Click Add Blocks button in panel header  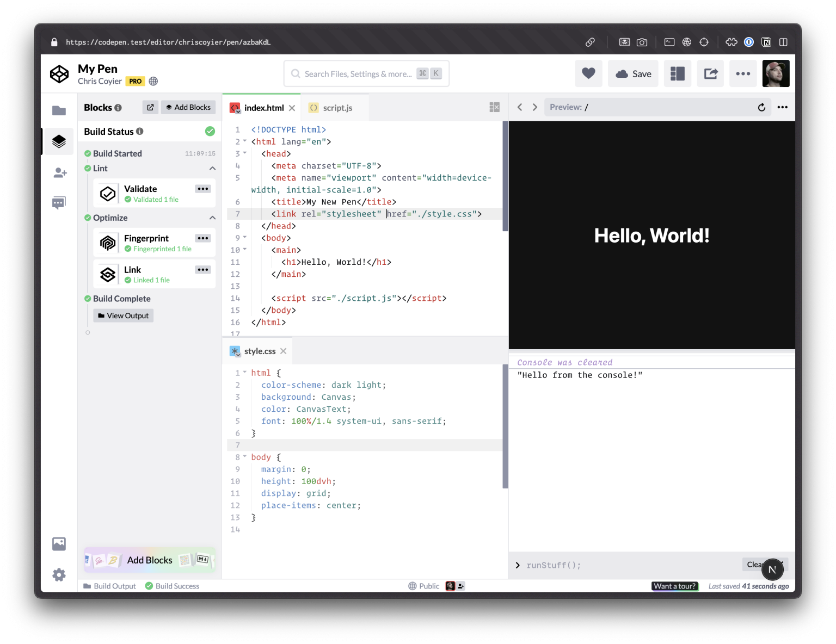[188, 107]
